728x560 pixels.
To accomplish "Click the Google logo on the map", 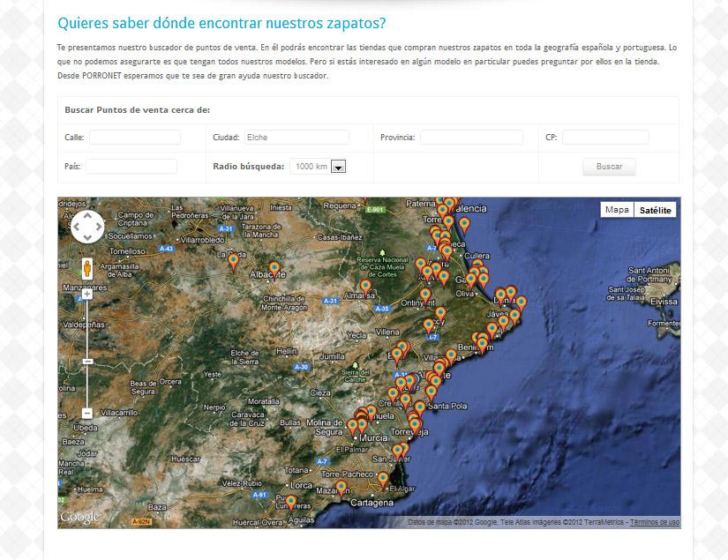I will [x=79, y=517].
